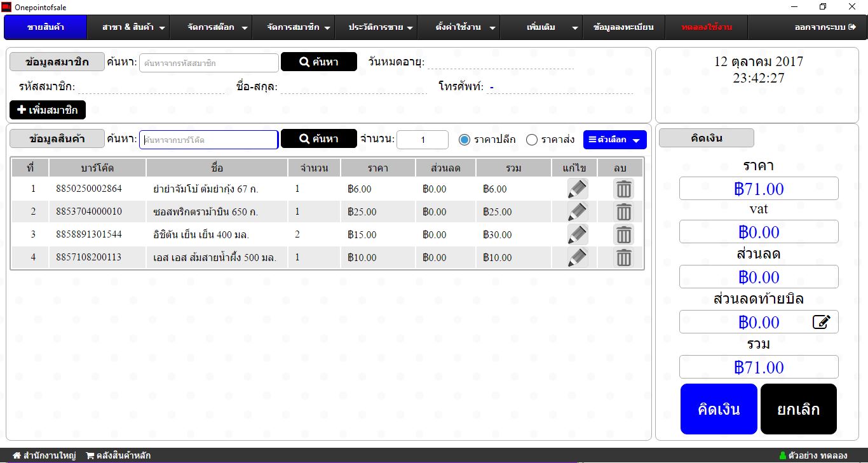Click the barcode search input field

pyautogui.click(x=208, y=140)
